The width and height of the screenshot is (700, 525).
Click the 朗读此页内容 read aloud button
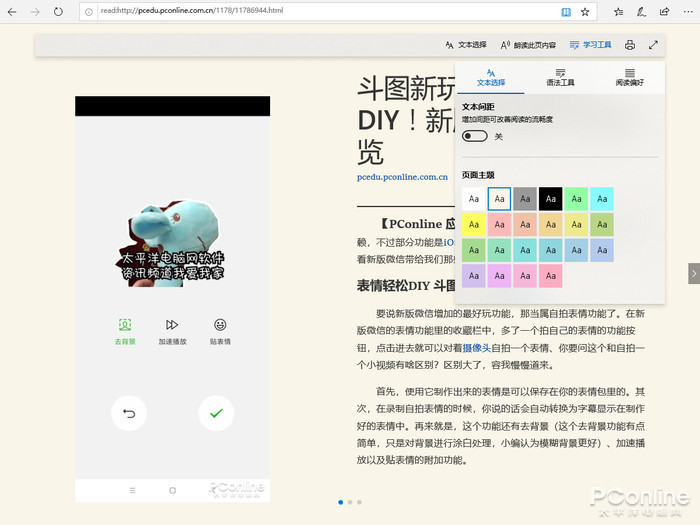(528, 45)
